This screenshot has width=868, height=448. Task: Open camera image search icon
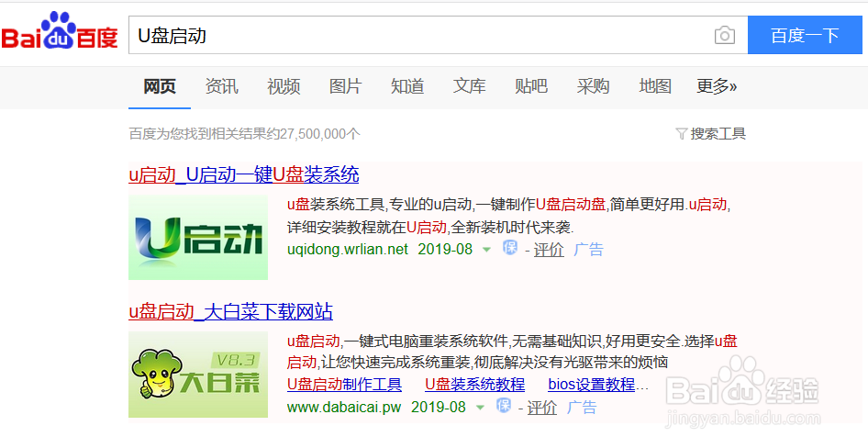tap(724, 36)
